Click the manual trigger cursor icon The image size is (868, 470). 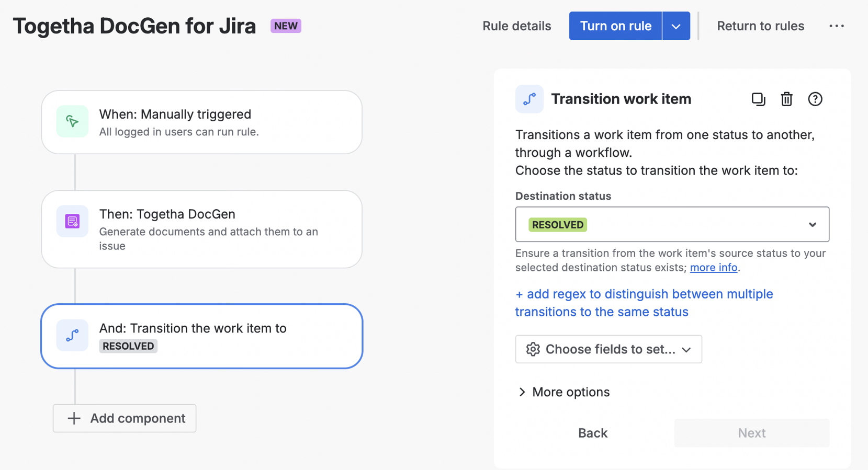click(72, 121)
